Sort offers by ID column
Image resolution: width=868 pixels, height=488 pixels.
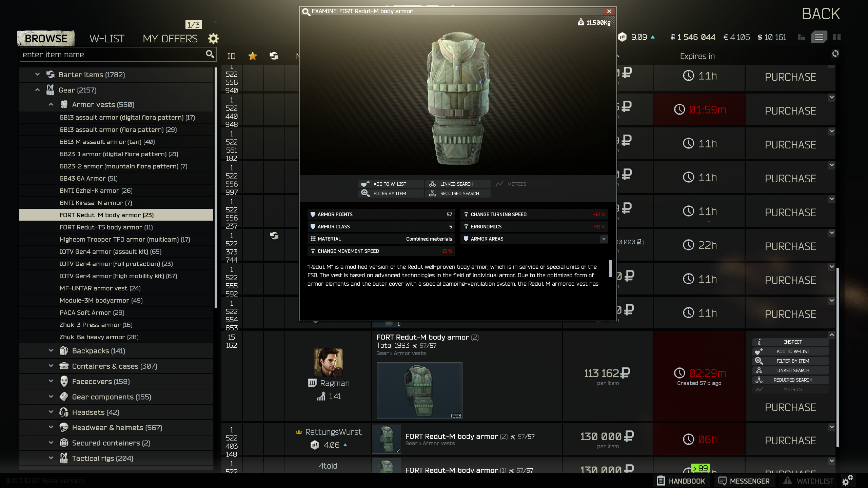(231, 56)
